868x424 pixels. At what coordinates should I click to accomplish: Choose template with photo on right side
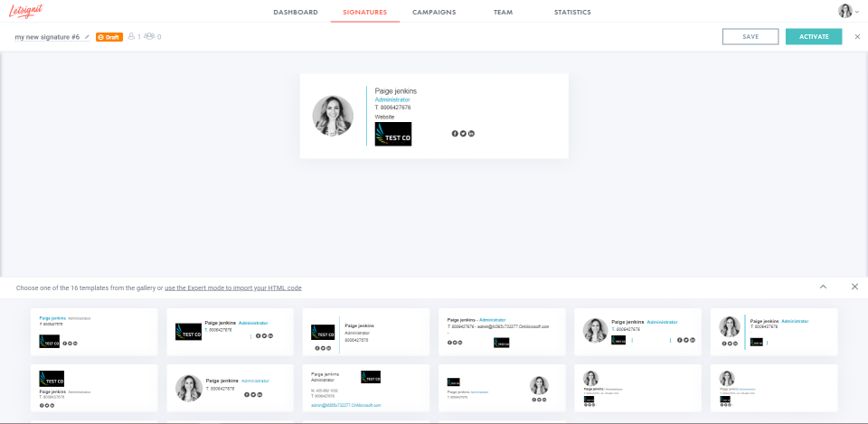pyautogui.click(x=502, y=388)
